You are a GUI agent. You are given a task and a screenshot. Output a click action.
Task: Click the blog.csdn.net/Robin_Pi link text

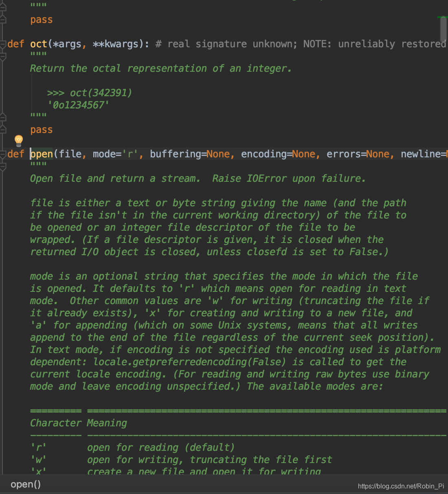[401, 486]
